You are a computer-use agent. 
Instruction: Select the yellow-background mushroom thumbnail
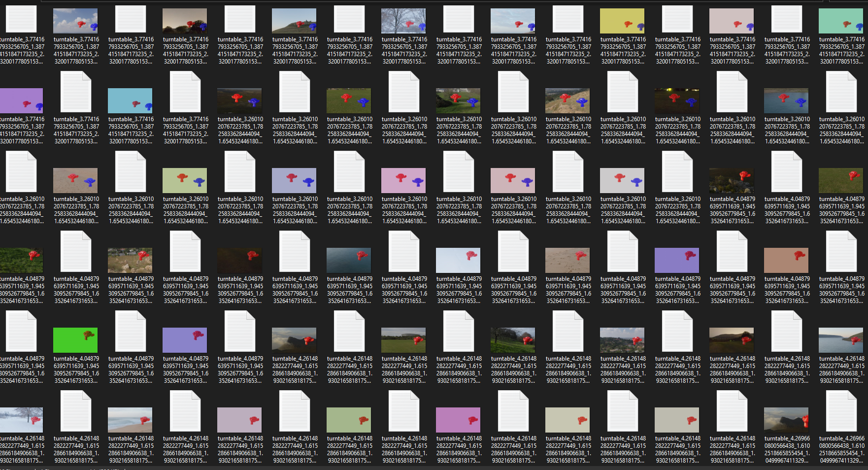tap(623, 22)
